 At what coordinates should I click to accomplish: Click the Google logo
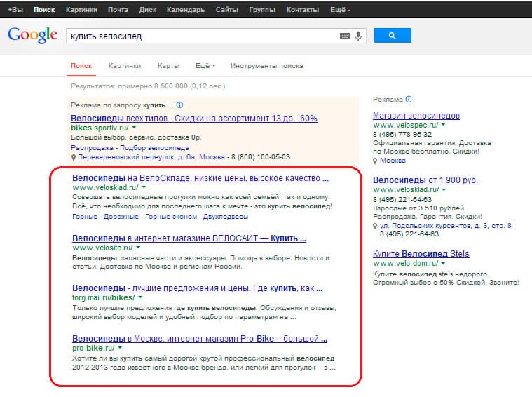(x=32, y=35)
